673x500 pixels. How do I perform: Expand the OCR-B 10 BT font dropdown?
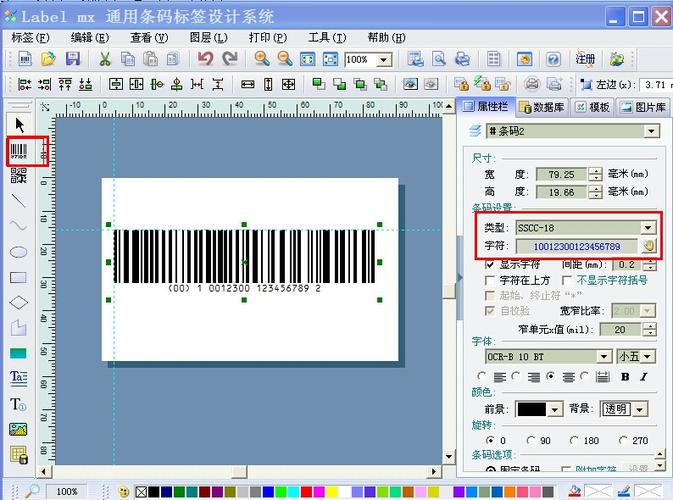604,356
